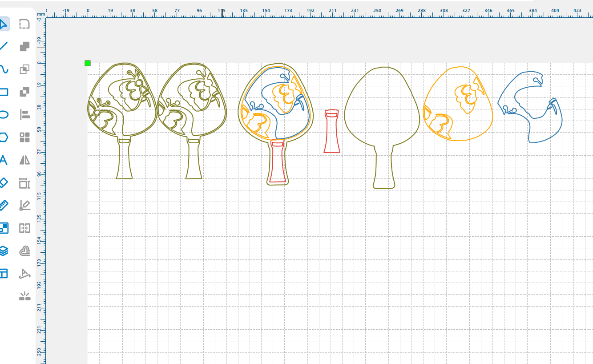Image resolution: width=593 pixels, height=364 pixels.
Task: Activate the ellipse shape tool
Action: [x=3, y=114]
